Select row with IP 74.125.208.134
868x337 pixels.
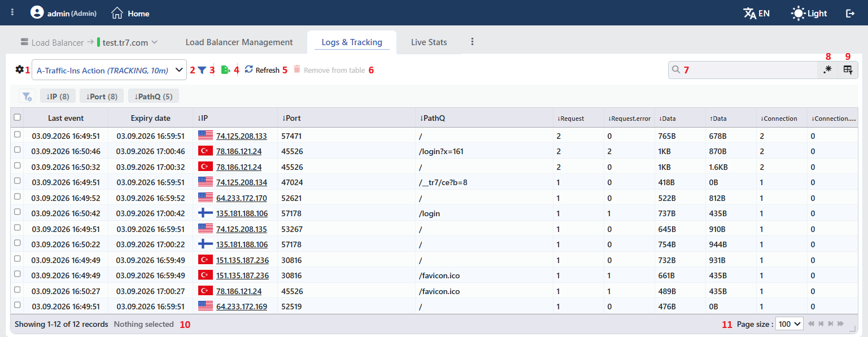[x=17, y=181]
